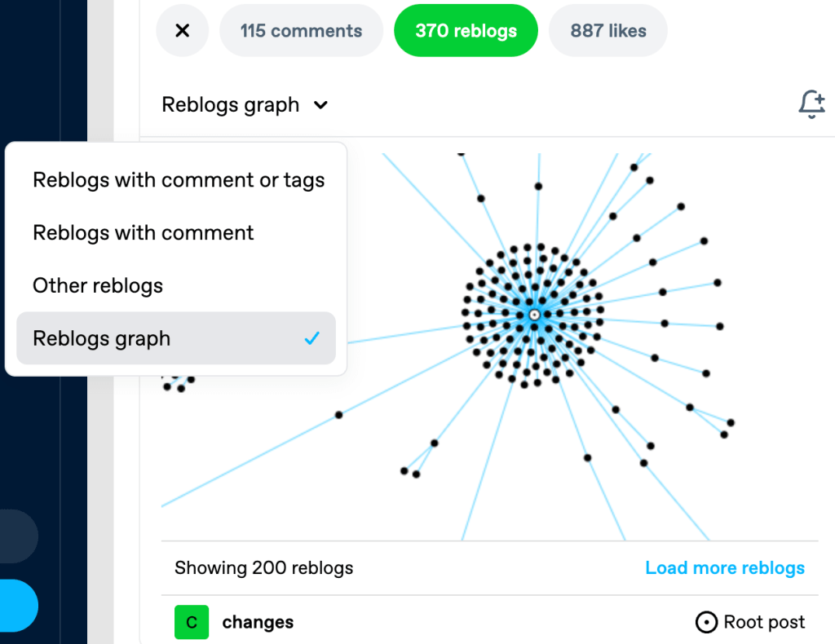The height and width of the screenshot is (644, 835).
Task: Choose Other reblogs from the menu
Action: pos(97,285)
